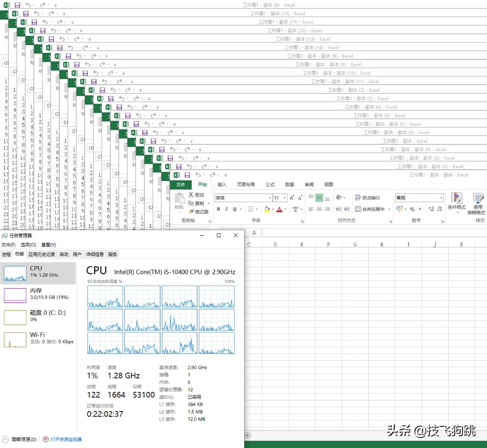Toggle highlighted middle vertical alignment
The height and width of the screenshot is (448, 487).
pyautogui.click(x=319, y=198)
